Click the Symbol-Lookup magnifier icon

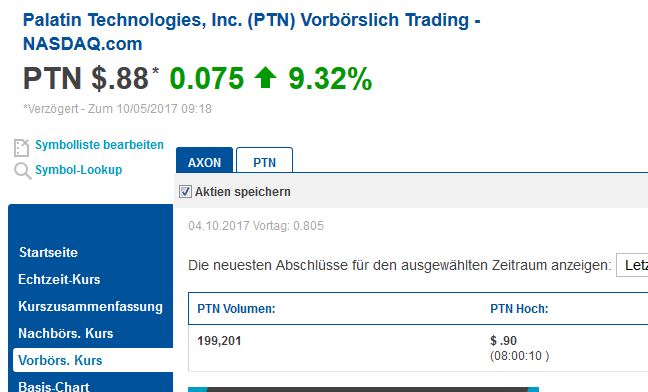click(22, 171)
